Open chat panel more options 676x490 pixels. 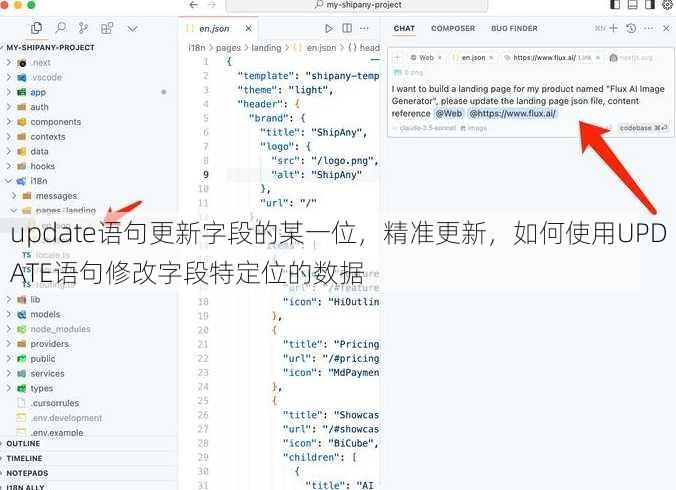click(648, 28)
